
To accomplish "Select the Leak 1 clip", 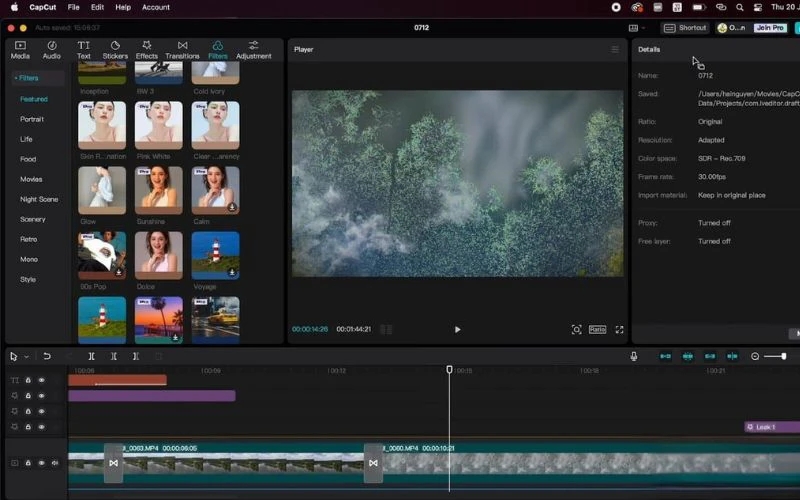I will [772, 427].
